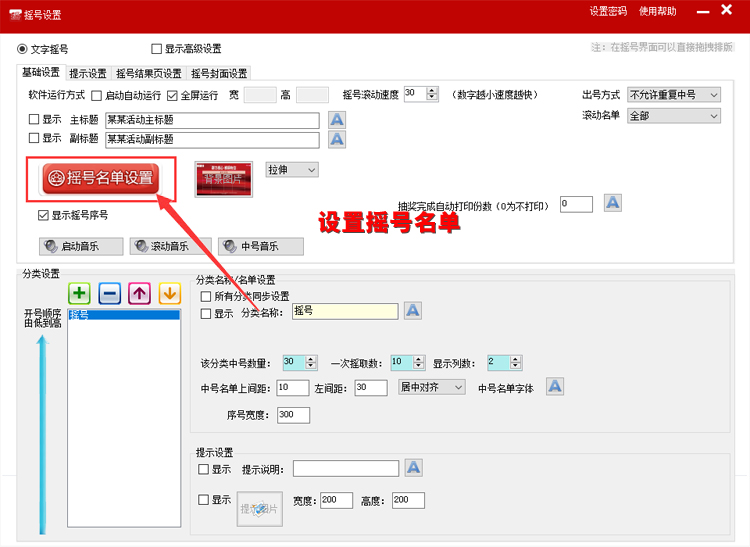Open the 拉伸 background mode dropdown
The width and height of the screenshot is (750, 547).
tap(292, 170)
